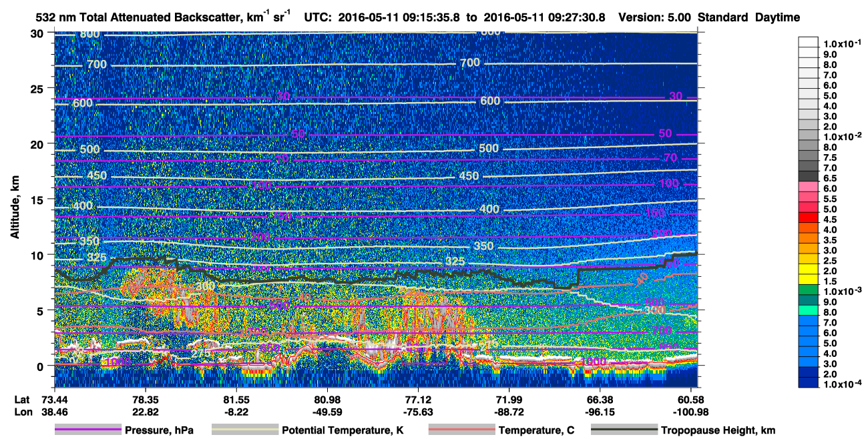
Task: Click longitude value -88.72
Action: pos(509,412)
